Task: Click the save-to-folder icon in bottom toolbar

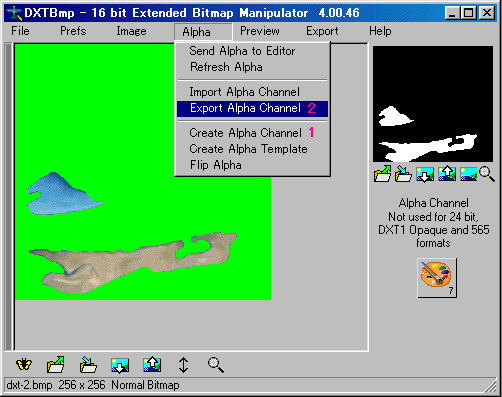Action: [x=88, y=364]
